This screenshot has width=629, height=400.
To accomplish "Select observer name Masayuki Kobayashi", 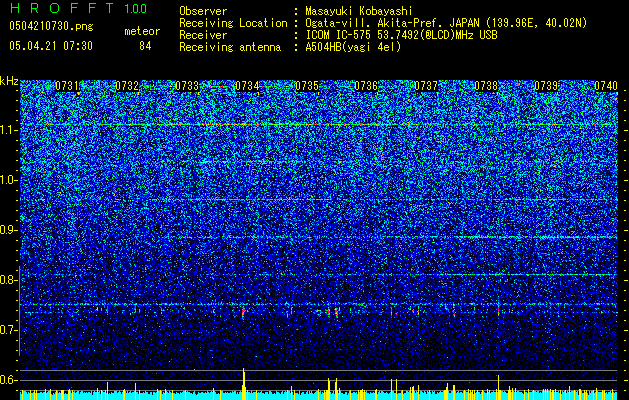I will tap(359, 11).
